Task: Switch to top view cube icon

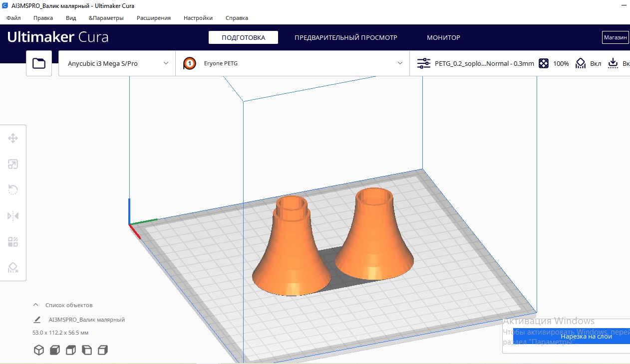Action: (71, 350)
